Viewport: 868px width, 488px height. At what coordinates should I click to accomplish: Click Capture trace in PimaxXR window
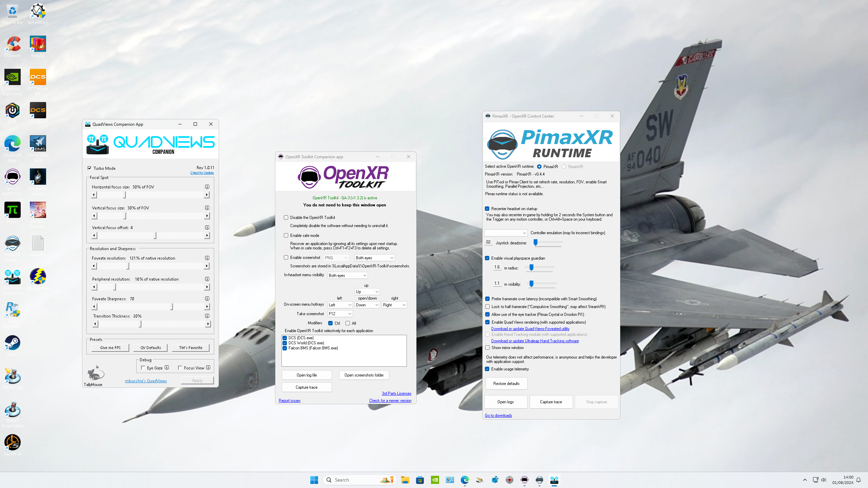pos(551,402)
